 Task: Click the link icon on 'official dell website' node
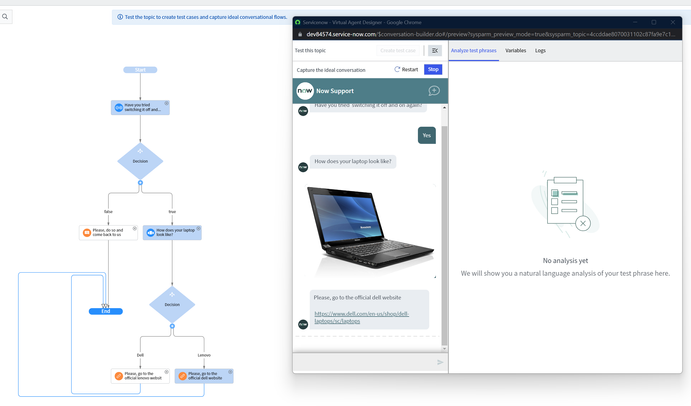pyautogui.click(x=182, y=376)
